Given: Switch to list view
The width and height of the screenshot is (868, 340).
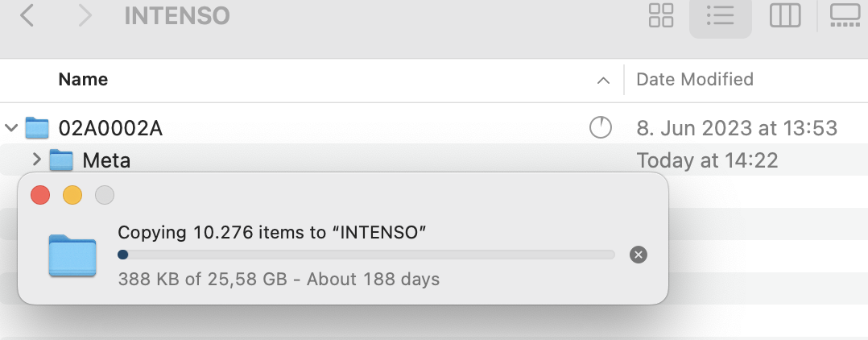Looking at the screenshot, I should coord(720,15).
